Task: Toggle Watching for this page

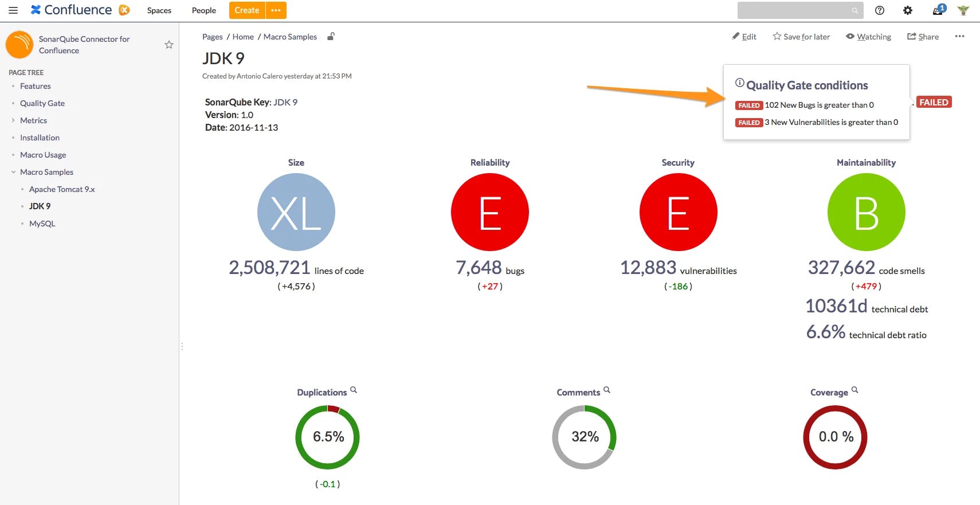Action: [x=868, y=37]
